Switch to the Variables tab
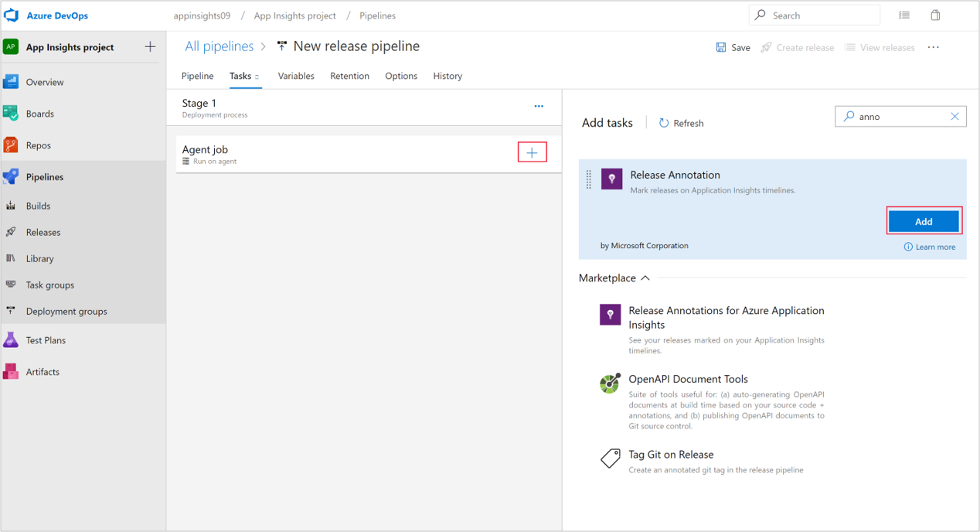The width and height of the screenshot is (980, 532). click(296, 76)
